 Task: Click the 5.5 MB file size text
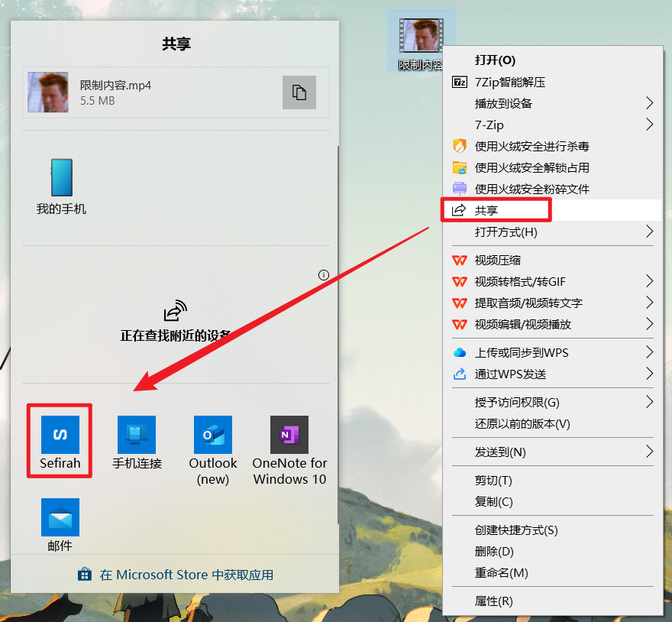(x=97, y=101)
